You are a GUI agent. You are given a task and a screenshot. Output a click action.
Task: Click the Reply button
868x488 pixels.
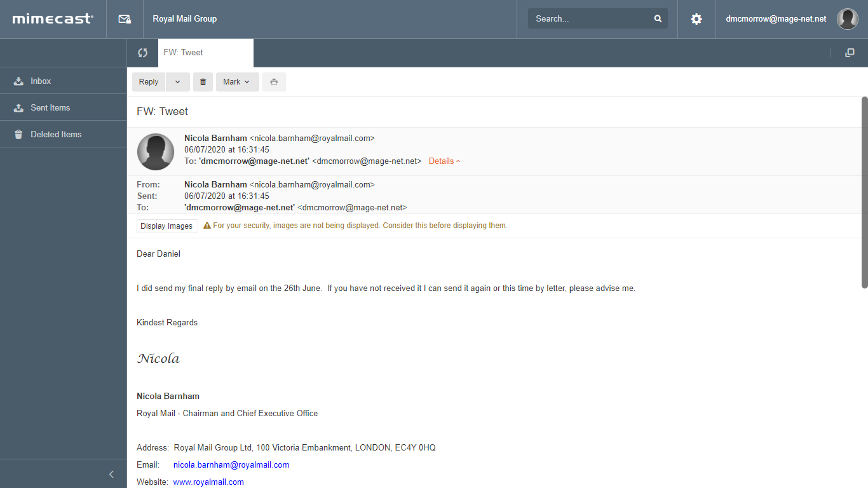pyautogui.click(x=149, y=82)
